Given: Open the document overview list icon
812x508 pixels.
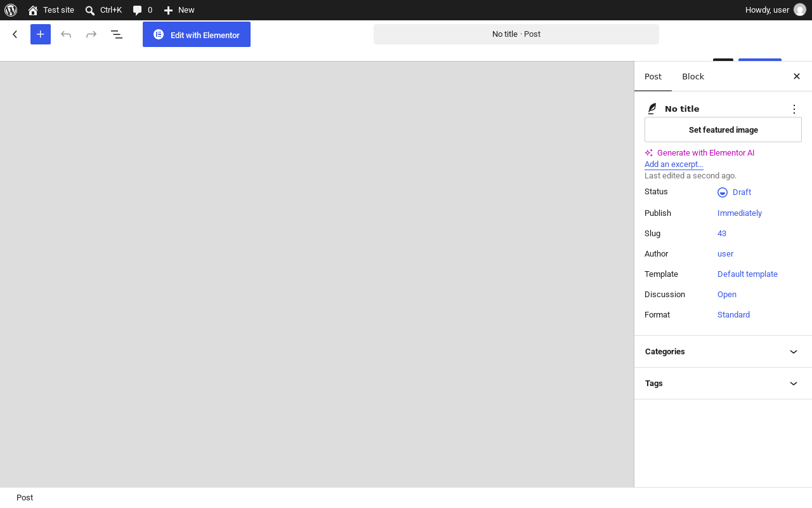Looking at the screenshot, I should click(117, 34).
